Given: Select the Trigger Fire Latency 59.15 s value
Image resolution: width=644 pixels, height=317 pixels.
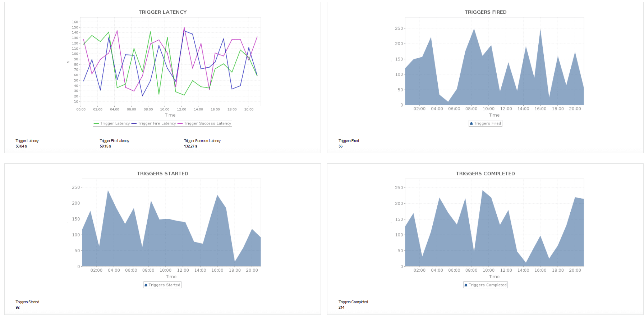Looking at the screenshot, I should tap(105, 146).
